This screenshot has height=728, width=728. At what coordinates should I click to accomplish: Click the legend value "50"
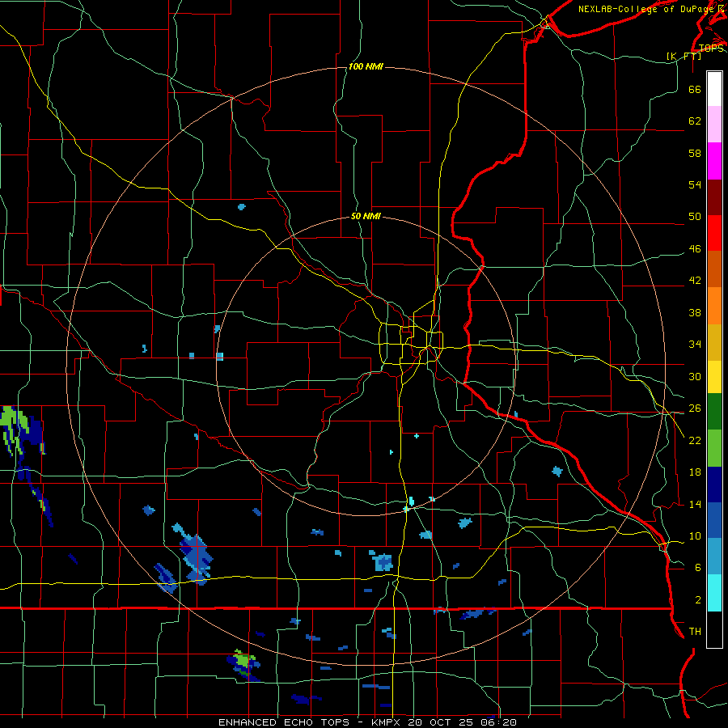click(x=695, y=217)
